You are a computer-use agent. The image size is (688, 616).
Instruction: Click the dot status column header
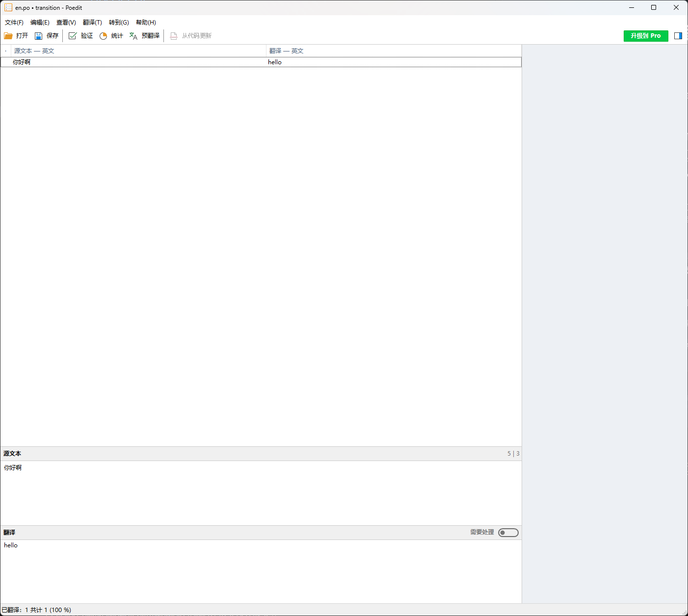(x=6, y=51)
